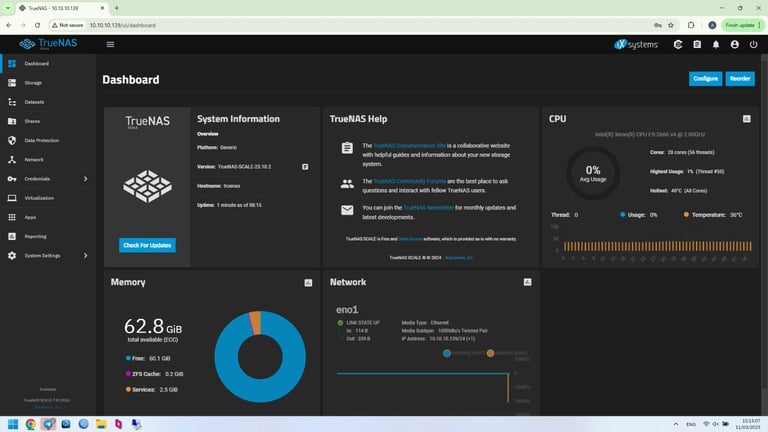The image size is (768, 432).
Task: Open saved password key icon in address bar
Action: point(658,25)
